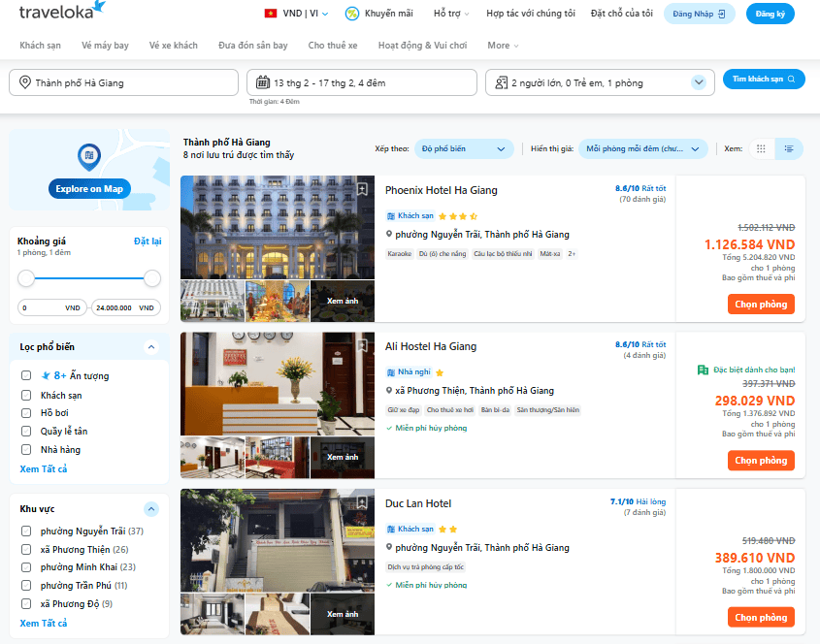Click the Traveloka logo
The width and height of the screenshot is (820, 644).
click(62, 12)
